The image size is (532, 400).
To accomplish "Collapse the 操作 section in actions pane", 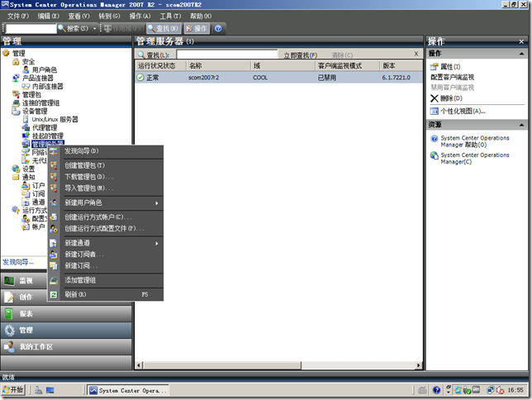I will pyautogui.click(x=521, y=54).
